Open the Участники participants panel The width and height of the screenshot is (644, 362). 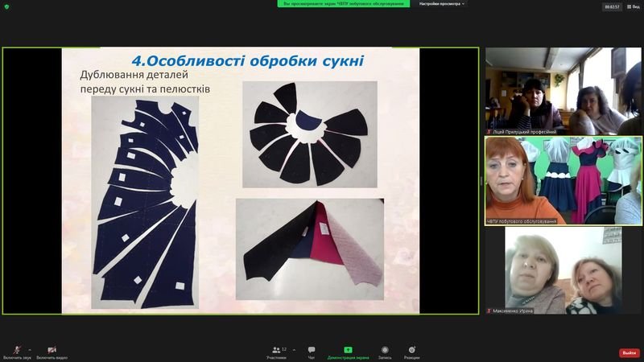[278, 352]
